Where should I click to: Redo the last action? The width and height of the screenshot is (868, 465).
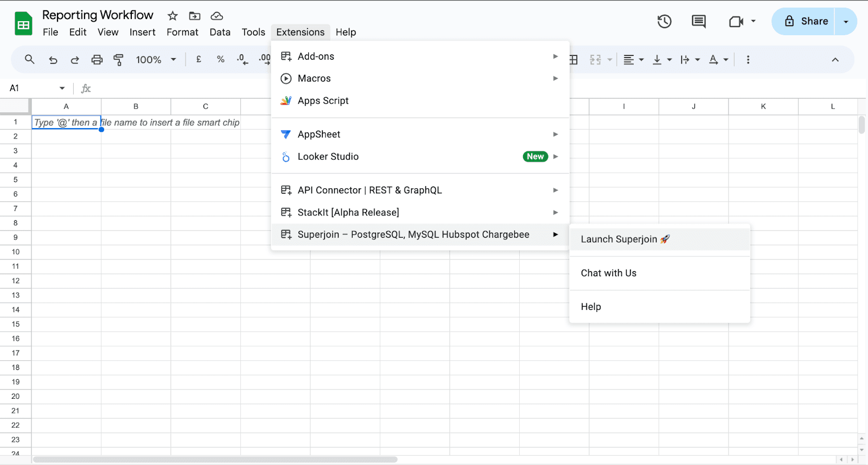pos(75,60)
